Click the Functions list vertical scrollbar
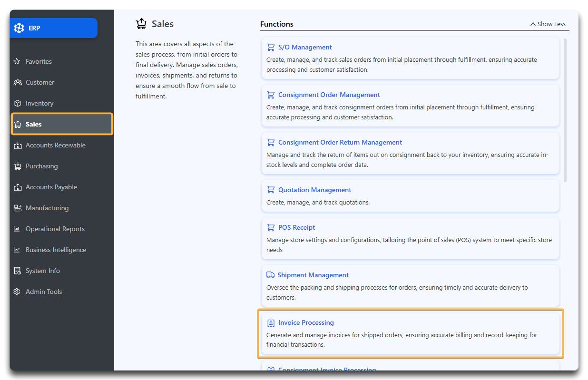 [565, 109]
